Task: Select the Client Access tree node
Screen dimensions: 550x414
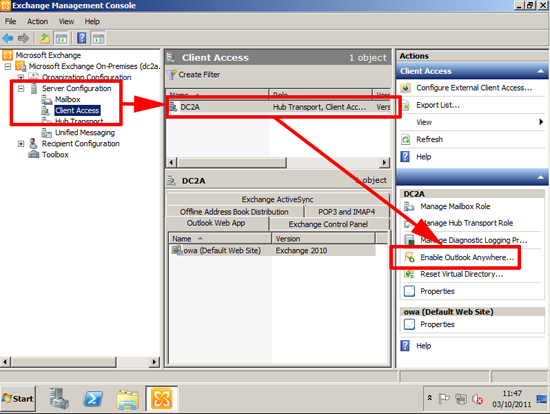Action: click(77, 111)
